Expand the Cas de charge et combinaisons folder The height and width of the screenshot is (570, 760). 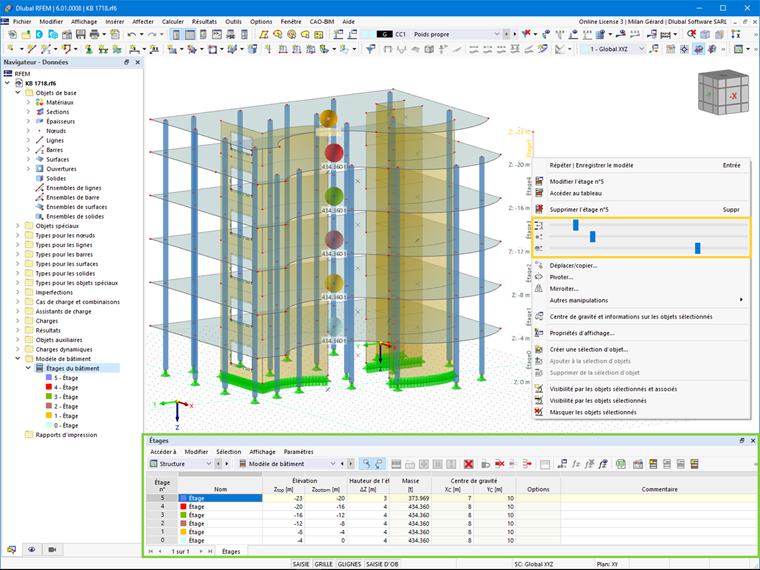[18, 302]
